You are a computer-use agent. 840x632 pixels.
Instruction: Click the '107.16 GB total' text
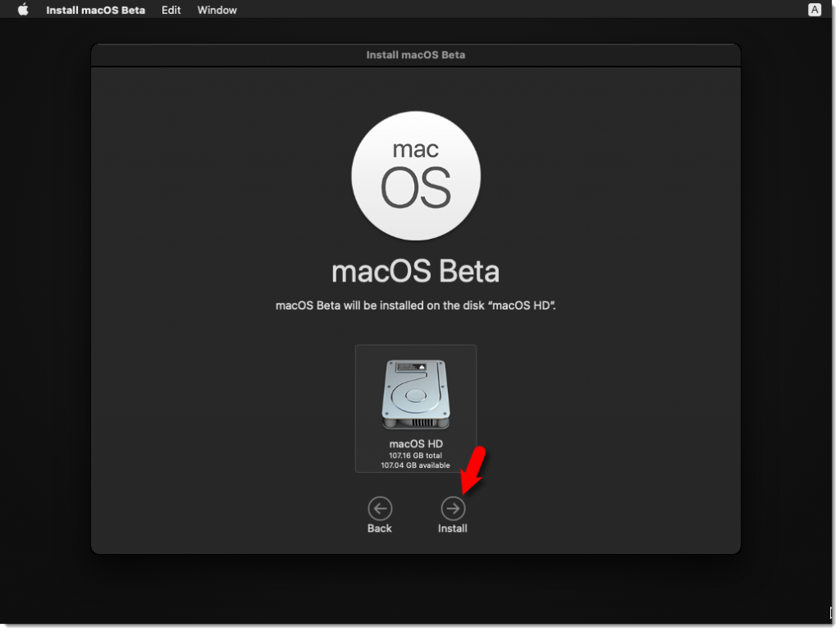(416, 455)
